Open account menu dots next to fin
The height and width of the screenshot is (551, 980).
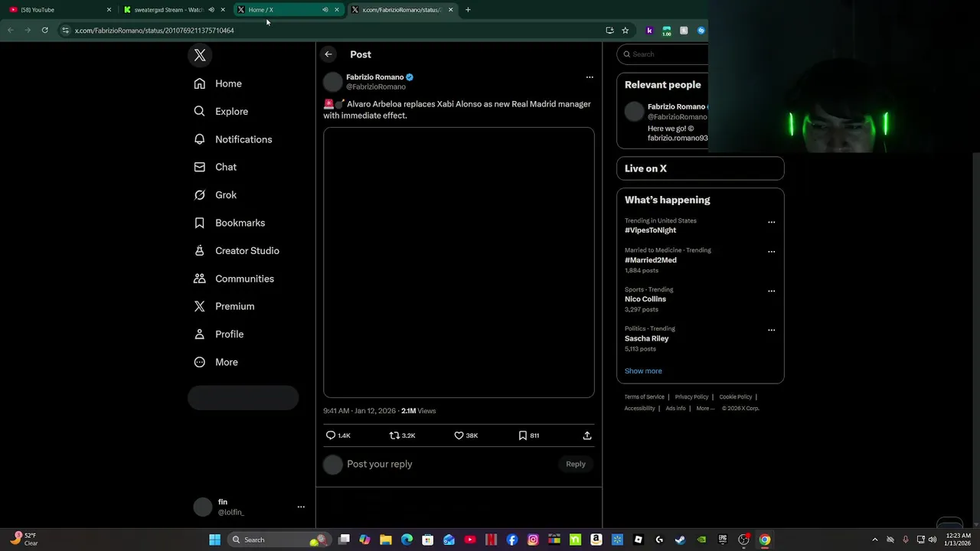[301, 507]
